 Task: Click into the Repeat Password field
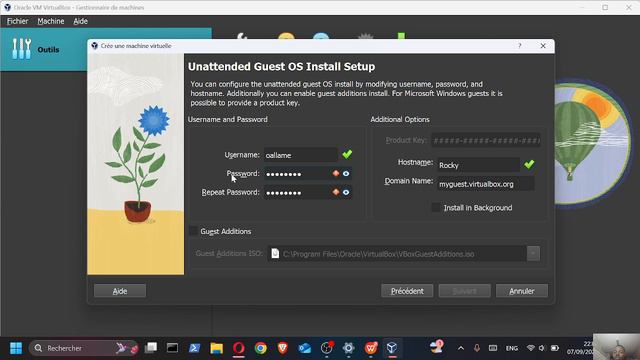(x=298, y=192)
